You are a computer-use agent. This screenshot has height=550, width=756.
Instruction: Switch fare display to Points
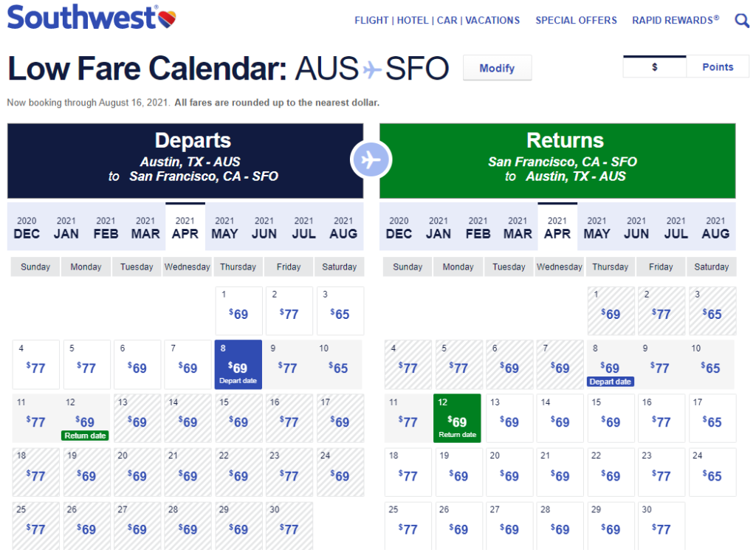(x=718, y=66)
